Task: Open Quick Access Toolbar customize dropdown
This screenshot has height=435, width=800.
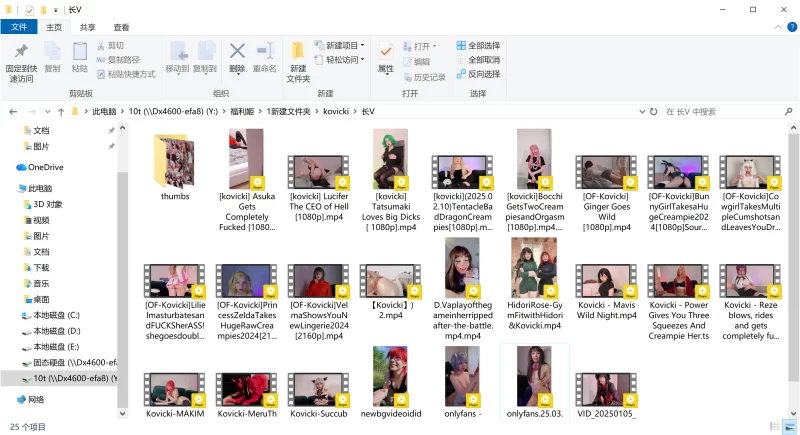Action: coord(56,10)
